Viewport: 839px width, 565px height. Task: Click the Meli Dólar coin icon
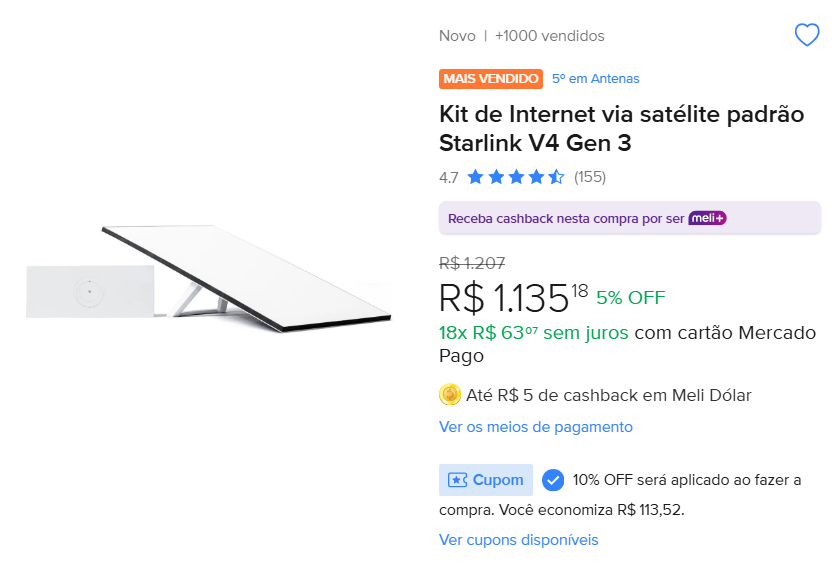click(x=450, y=395)
